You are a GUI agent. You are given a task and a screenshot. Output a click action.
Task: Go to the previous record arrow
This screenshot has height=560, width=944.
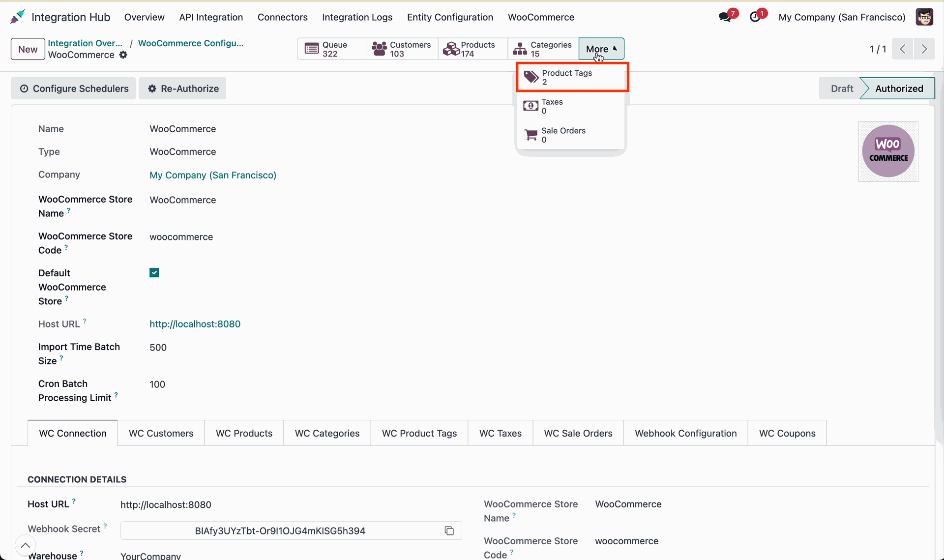(903, 49)
